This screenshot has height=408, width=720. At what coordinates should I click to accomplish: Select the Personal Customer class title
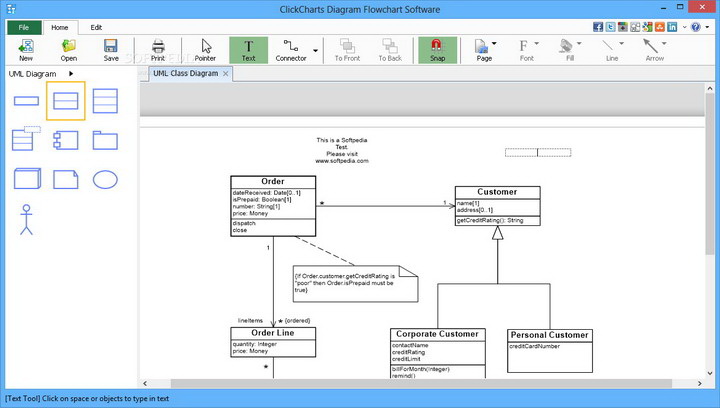click(x=549, y=335)
